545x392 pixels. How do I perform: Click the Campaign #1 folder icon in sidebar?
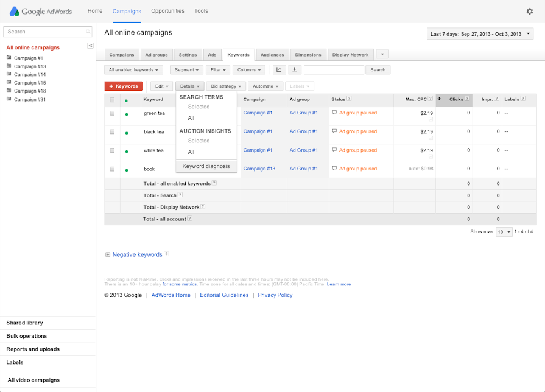[9, 58]
